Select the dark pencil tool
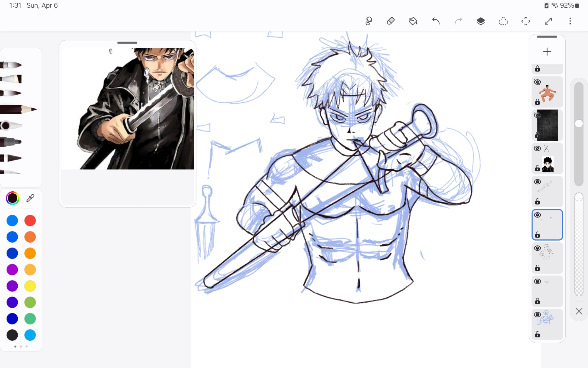This screenshot has width=588, height=368. 18,110
